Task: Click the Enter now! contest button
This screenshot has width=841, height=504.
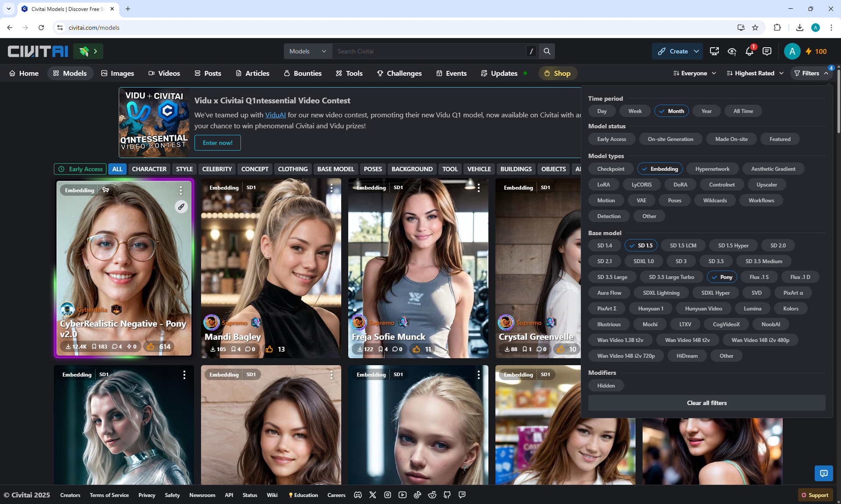Action: 217,143
